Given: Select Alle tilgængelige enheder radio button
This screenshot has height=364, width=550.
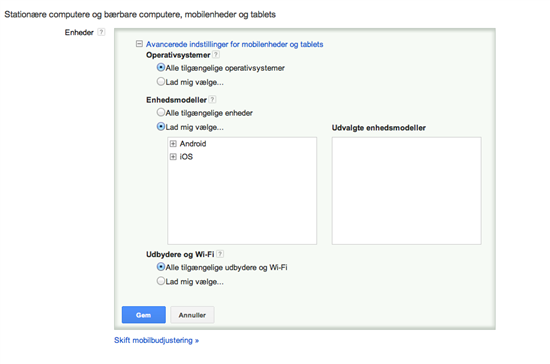Looking at the screenshot, I should pyautogui.click(x=161, y=112).
